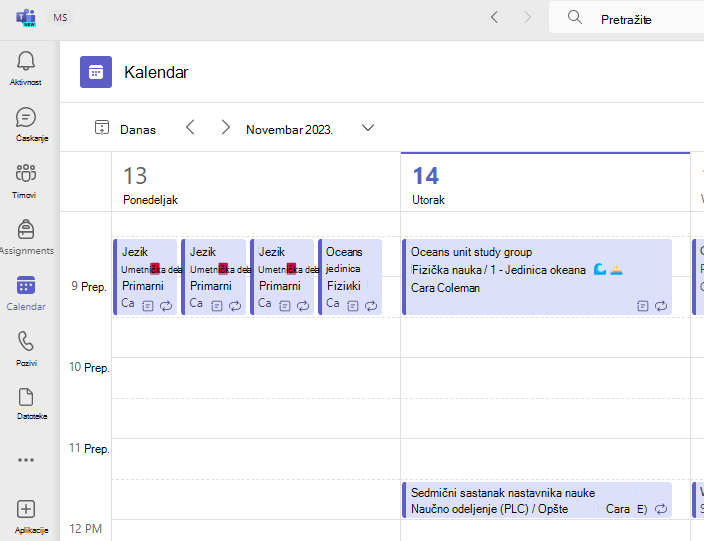Go to the previous week arrow beside Danas
This screenshot has height=541, width=704.
coord(190,128)
